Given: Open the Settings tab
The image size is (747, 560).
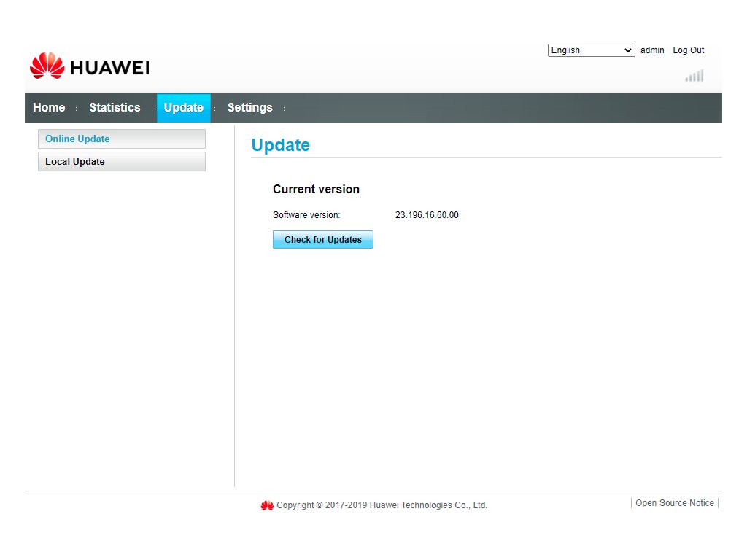Looking at the screenshot, I should point(249,108).
